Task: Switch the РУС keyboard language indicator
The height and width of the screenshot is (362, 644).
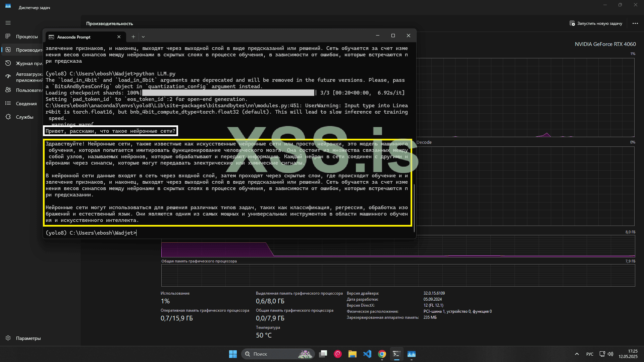Action: point(590,354)
